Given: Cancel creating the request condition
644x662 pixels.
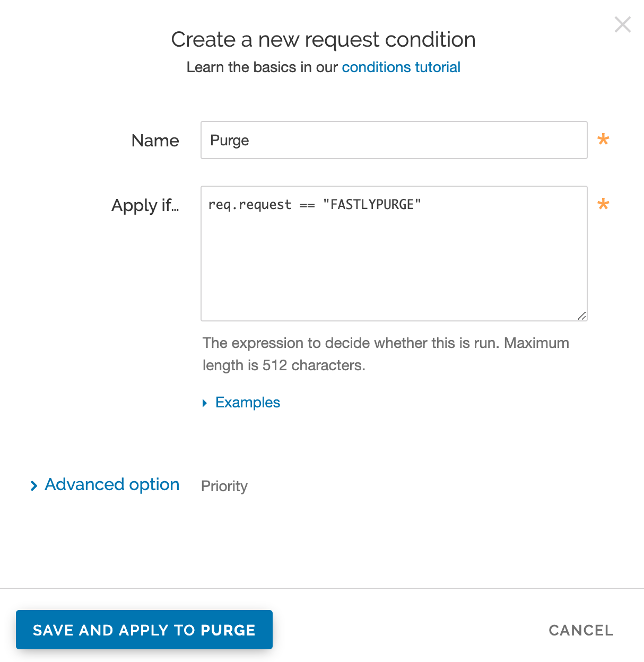Looking at the screenshot, I should coord(581,630).
